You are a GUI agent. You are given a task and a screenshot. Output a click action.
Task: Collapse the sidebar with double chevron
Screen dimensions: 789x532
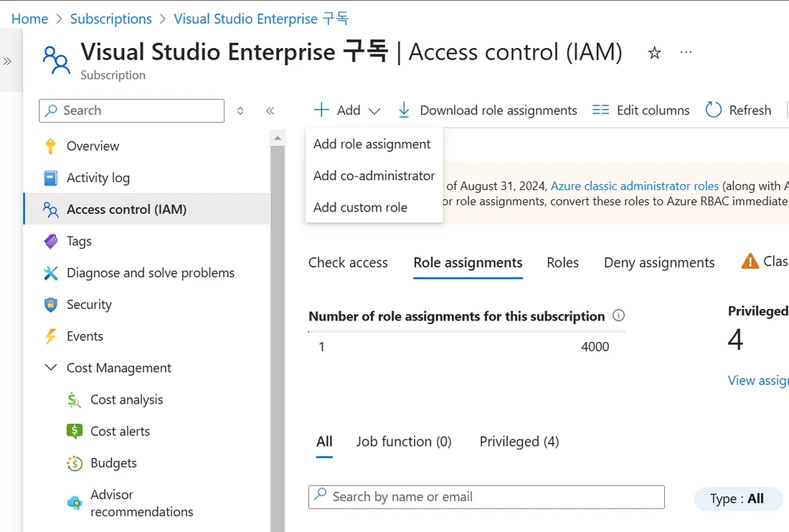pos(270,110)
